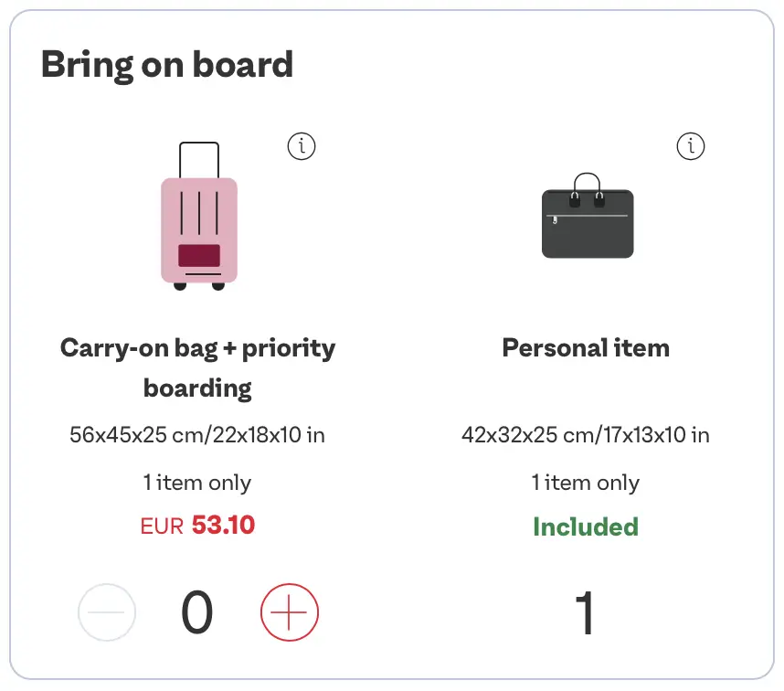Open info icon for carry-on bag
Screen dimensions: 784x691
[x=302, y=145]
